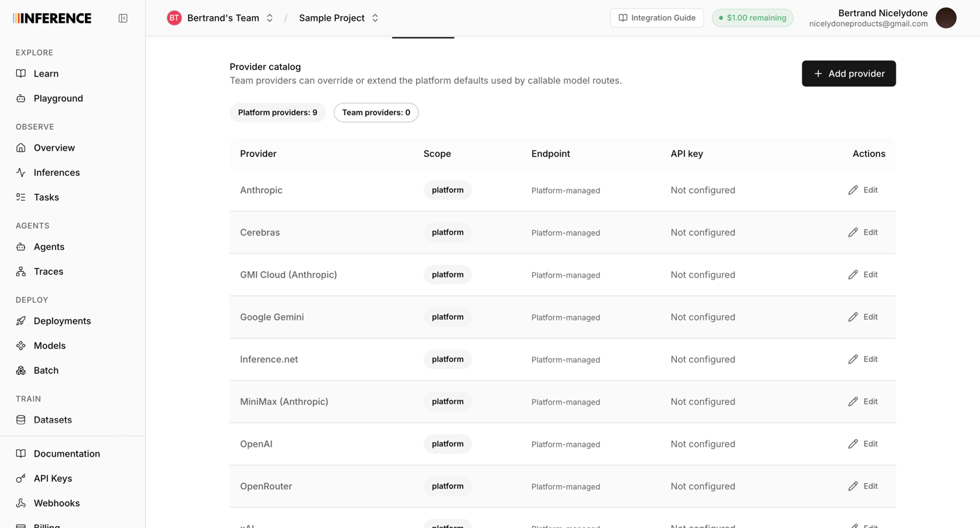980x528 pixels.
Task: Click Bertrand Nicelydone user name
Action: tap(883, 13)
